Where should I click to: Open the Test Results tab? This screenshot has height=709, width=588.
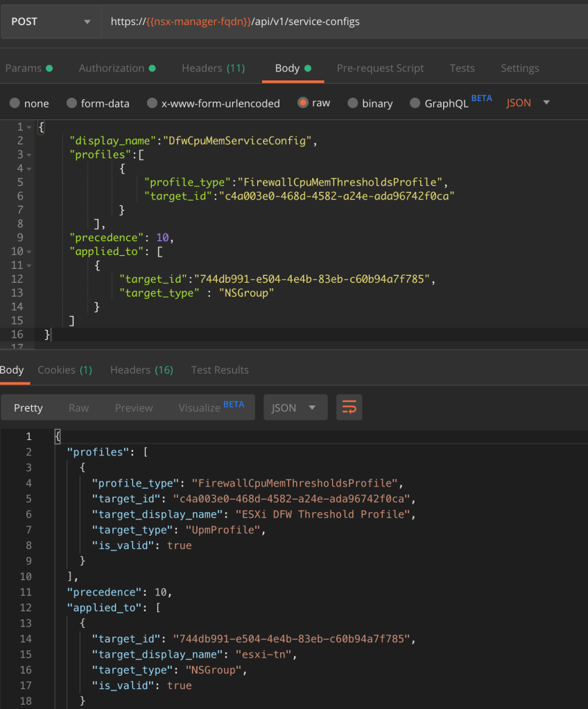coord(219,369)
